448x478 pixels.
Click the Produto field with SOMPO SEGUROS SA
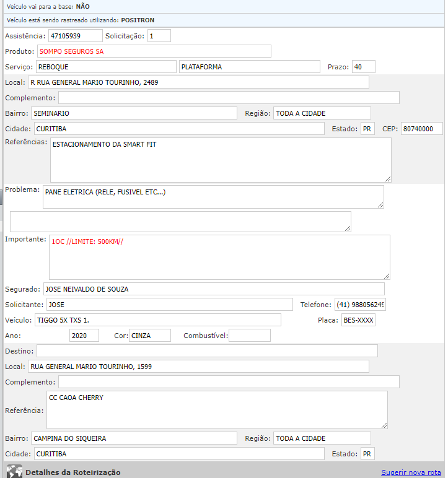(154, 51)
